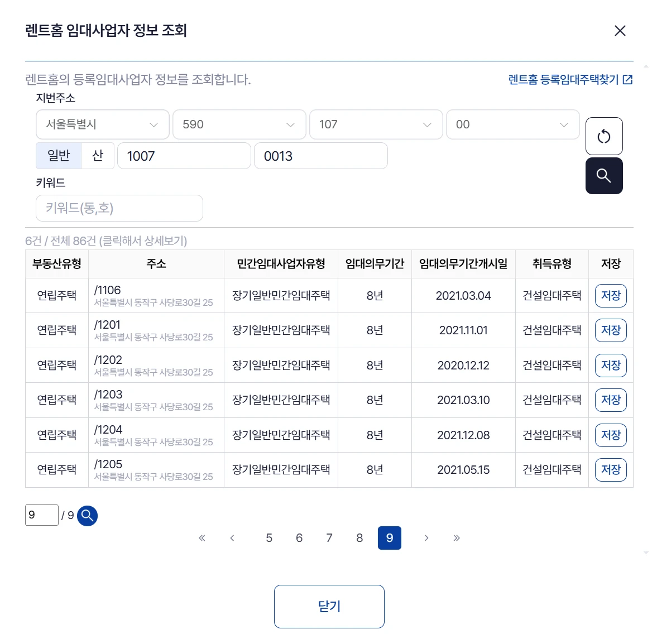Click the 임대의무기간개시일 column header
The height and width of the screenshot is (644, 657).
[x=463, y=263]
